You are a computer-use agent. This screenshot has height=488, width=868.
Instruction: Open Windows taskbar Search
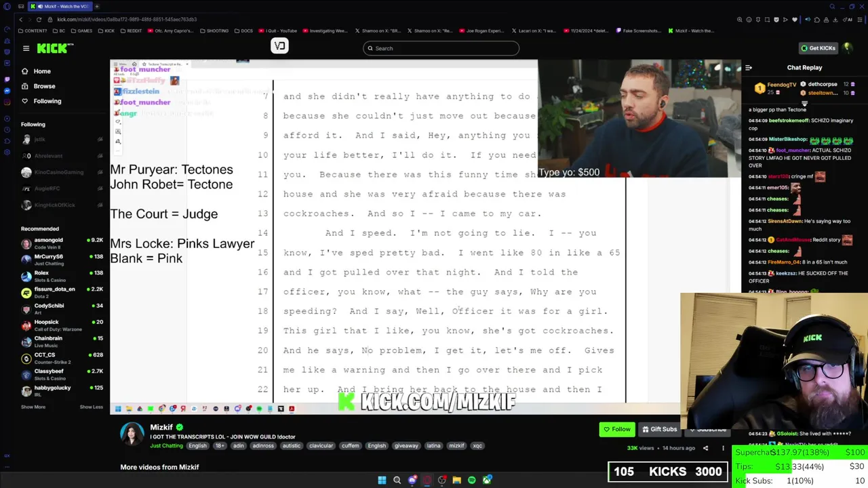[397, 480]
